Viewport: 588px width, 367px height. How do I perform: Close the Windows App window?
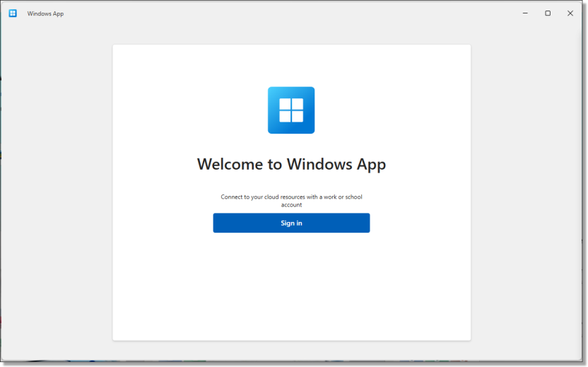click(x=570, y=13)
